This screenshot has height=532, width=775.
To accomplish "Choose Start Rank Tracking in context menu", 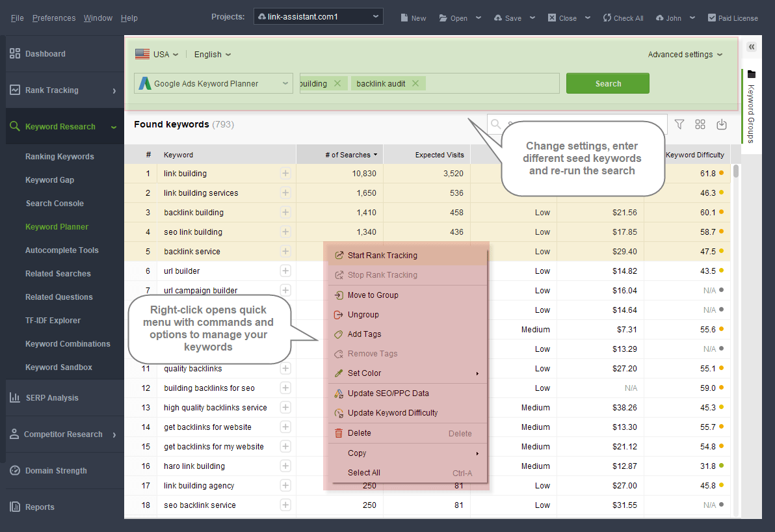I will coord(408,255).
